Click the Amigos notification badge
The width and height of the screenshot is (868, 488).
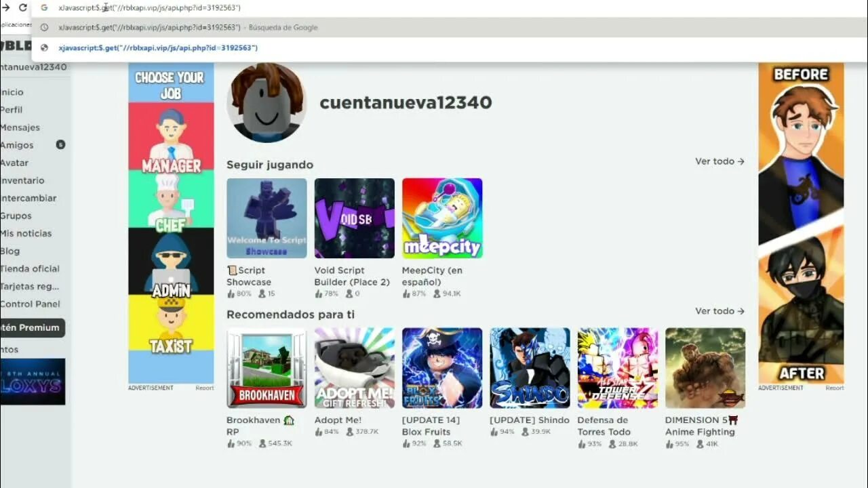(60, 144)
